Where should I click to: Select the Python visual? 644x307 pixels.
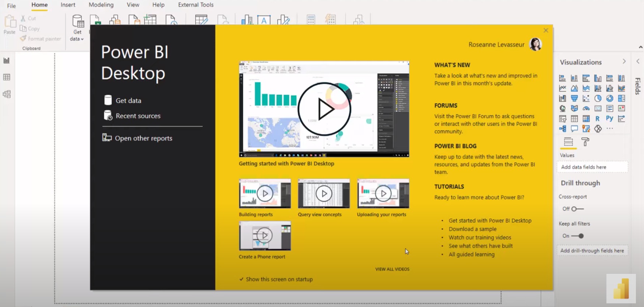click(609, 119)
